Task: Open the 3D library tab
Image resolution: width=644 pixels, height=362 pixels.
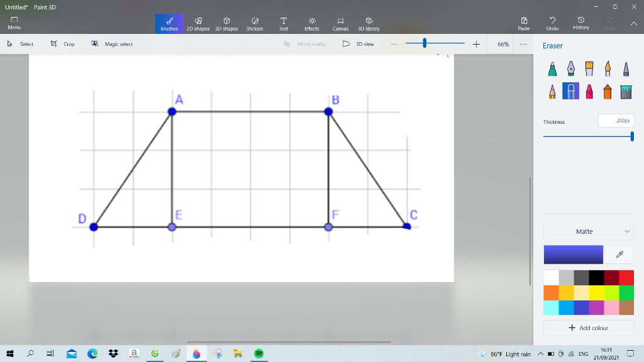Action: click(x=369, y=23)
